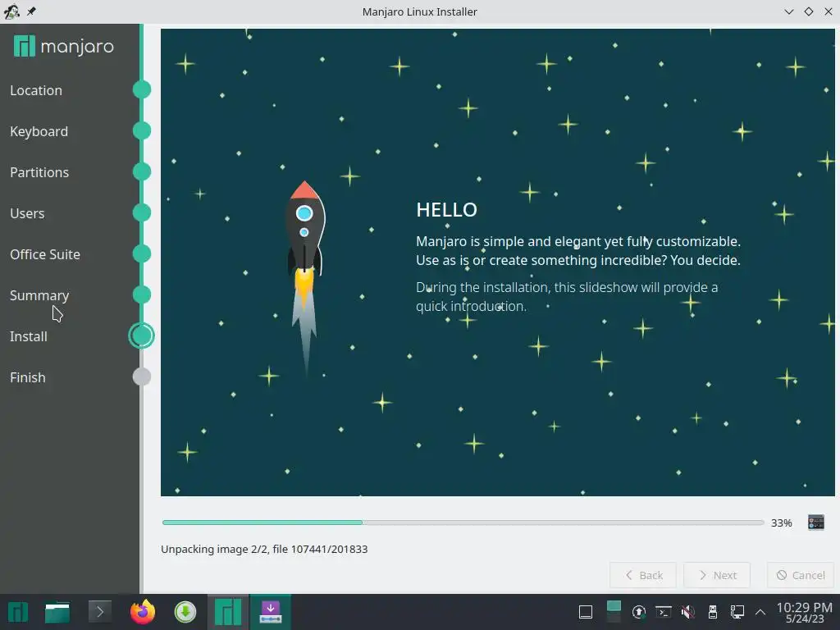Open the removable devices tray icon

point(713,612)
